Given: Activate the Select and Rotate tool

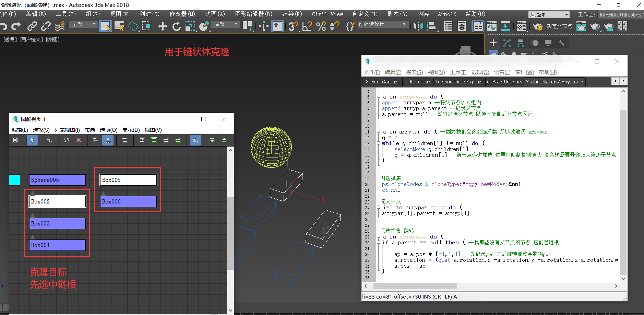Looking at the screenshot, I should click(x=176, y=26).
